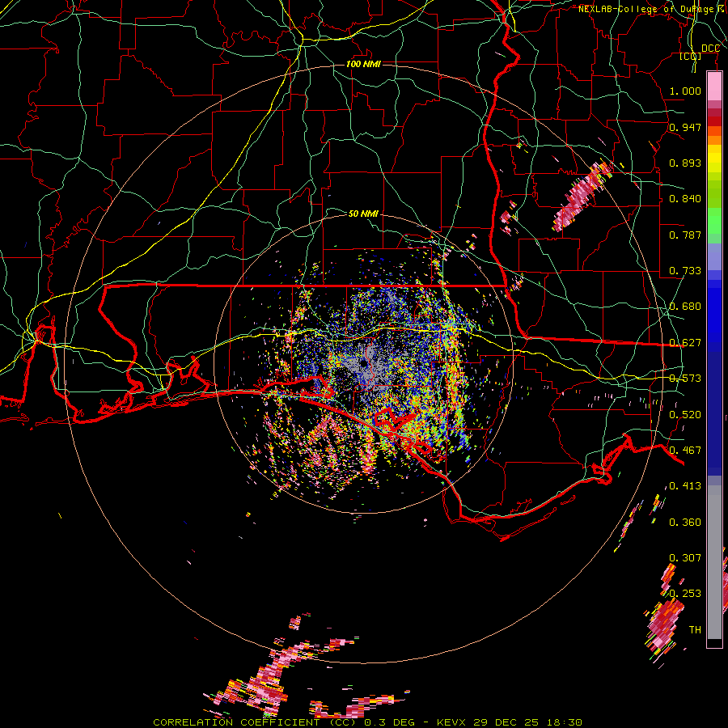Select the 0.627 legend value
This screenshot has height=728, width=728.
click(x=685, y=343)
